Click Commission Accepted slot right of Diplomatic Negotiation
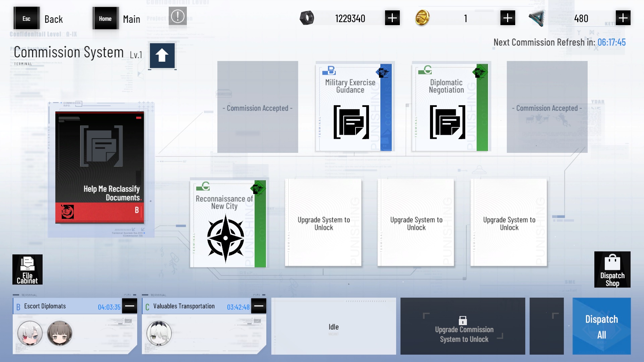Screen dimensions: 644x362 pos(547,107)
